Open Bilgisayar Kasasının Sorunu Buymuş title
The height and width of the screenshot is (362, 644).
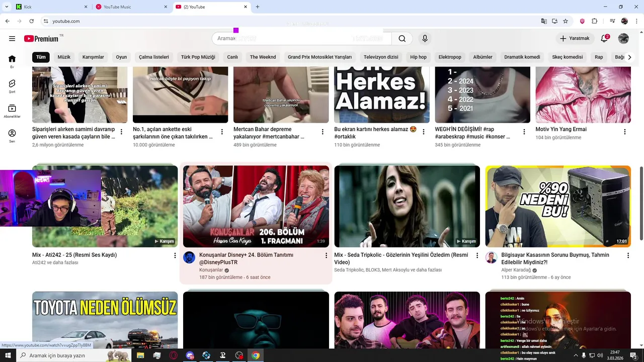[x=555, y=258]
